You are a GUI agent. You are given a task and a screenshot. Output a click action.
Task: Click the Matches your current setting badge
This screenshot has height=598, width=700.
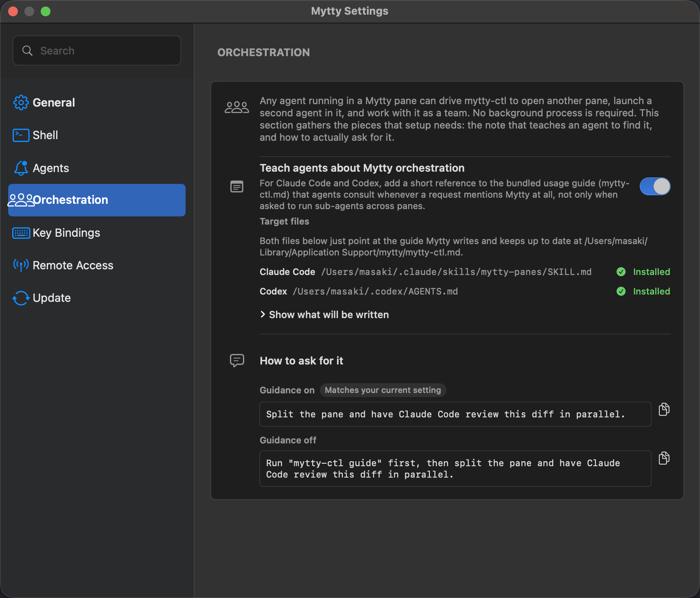[383, 390]
